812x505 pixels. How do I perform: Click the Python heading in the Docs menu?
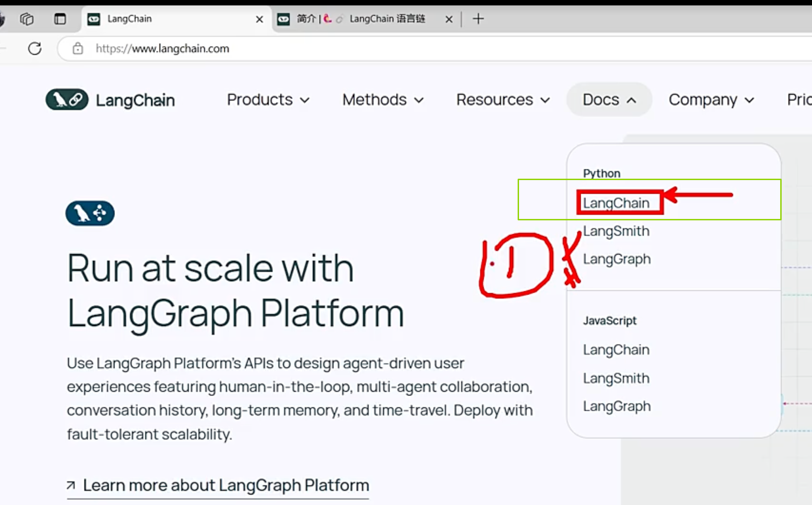coord(602,174)
